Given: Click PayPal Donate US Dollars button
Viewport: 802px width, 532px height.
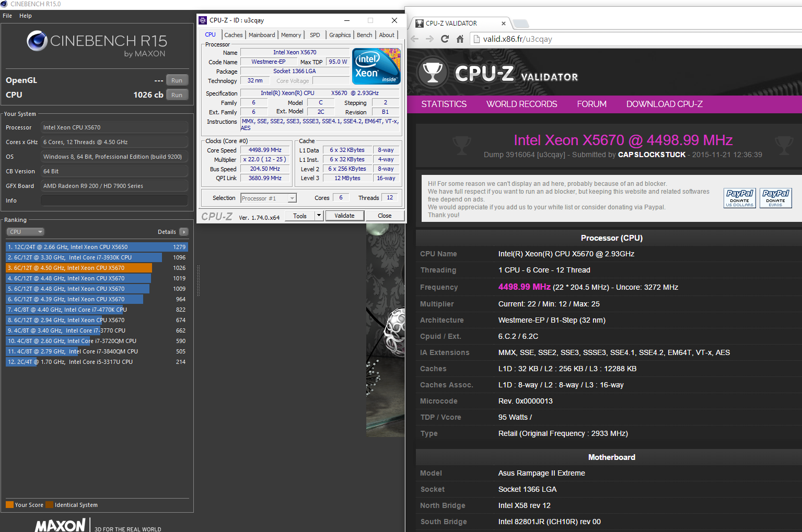Looking at the screenshot, I should coord(739,198).
